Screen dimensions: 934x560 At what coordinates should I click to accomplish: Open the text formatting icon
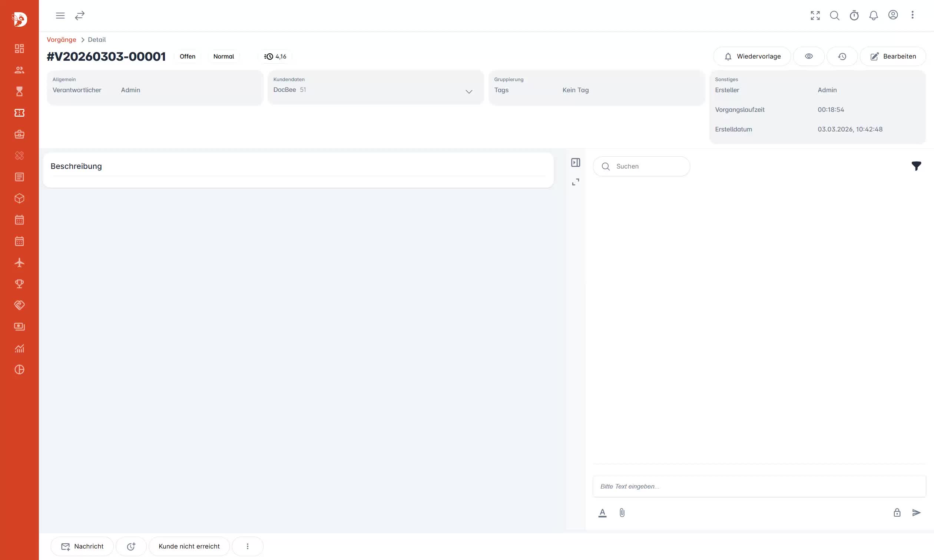[602, 513]
